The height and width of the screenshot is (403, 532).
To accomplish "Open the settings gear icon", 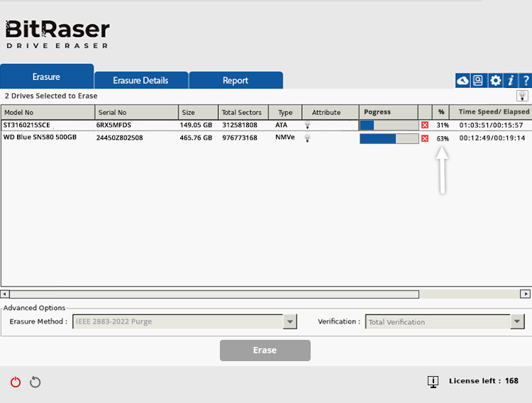I will click(495, 81).
